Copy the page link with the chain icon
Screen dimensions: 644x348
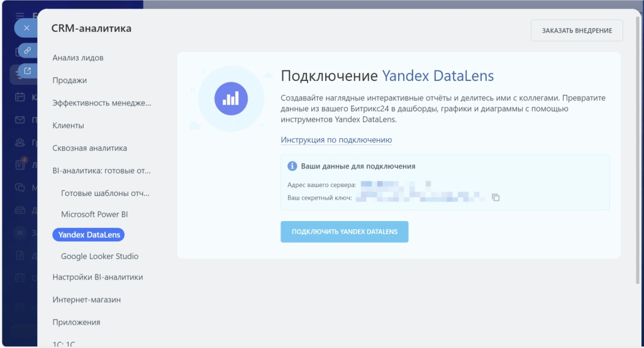pyautogui.click(x=27, y=50)
